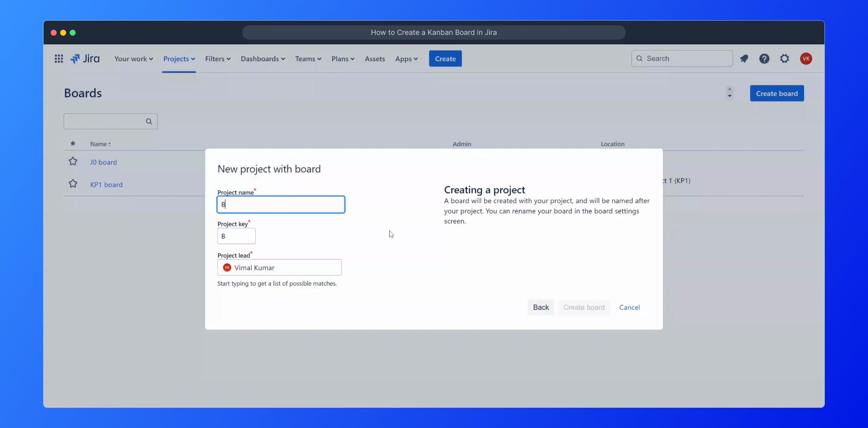Open the Assets menu item
This screenshot has height=428, width=868.
pyautogui.click(x=375, y=59)
